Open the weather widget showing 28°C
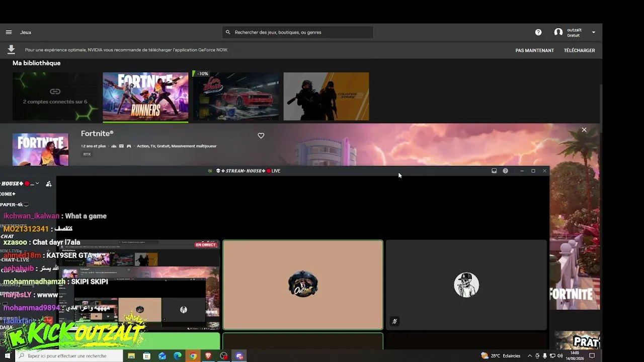This screenshot has width=644, height=362. tap(501, 356)
